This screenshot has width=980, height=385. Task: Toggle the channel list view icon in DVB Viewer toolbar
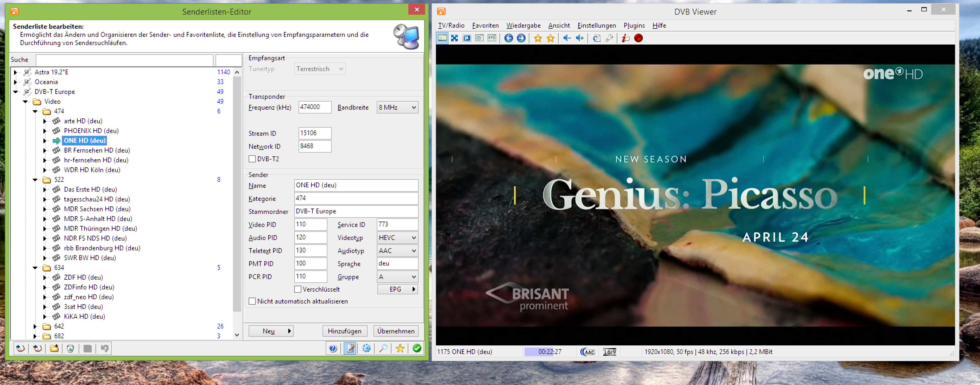coord(442,38)
